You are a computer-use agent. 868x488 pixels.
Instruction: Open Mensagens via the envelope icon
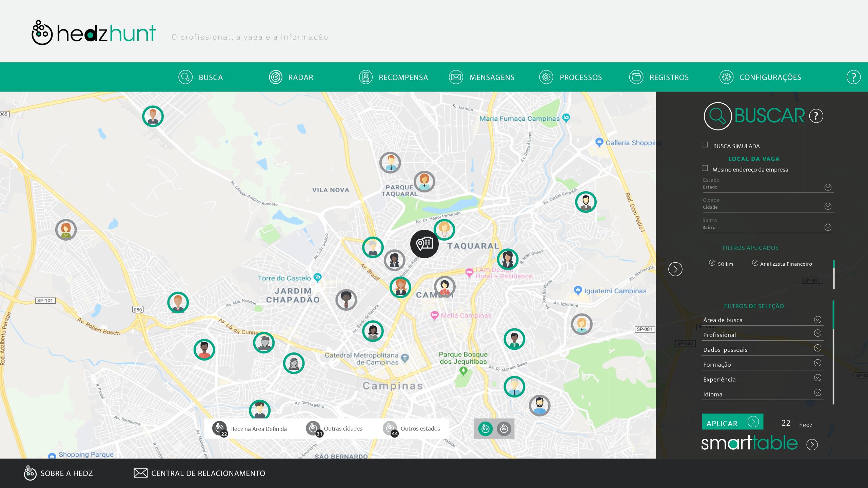point(456,77)
